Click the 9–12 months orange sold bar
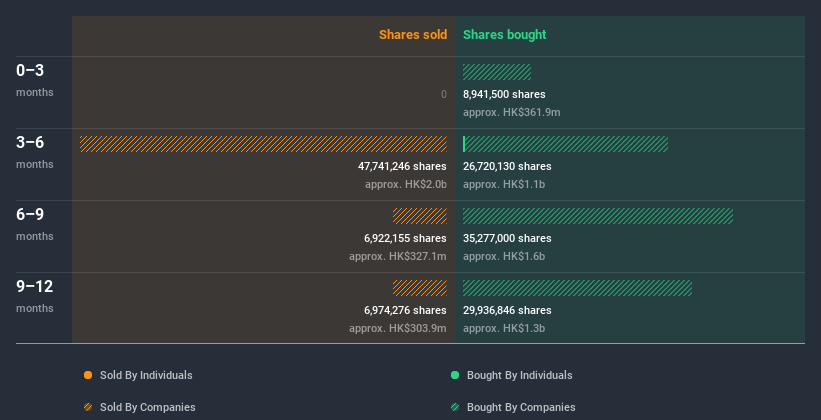 pos(420,288)
